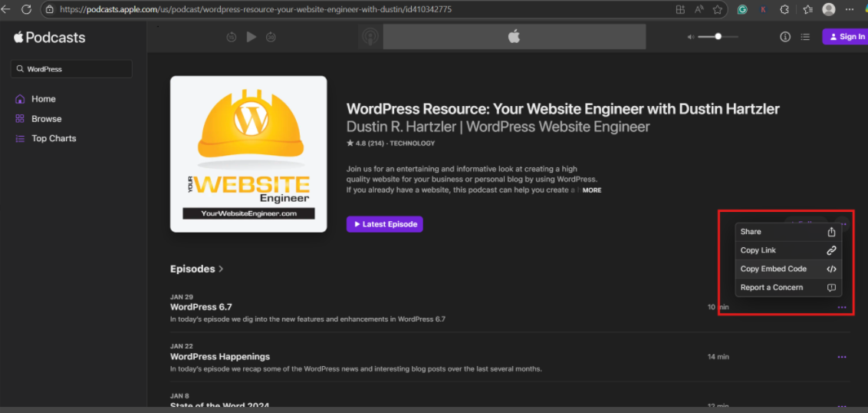Open the WordPress Happenings episode

(220, 356)
